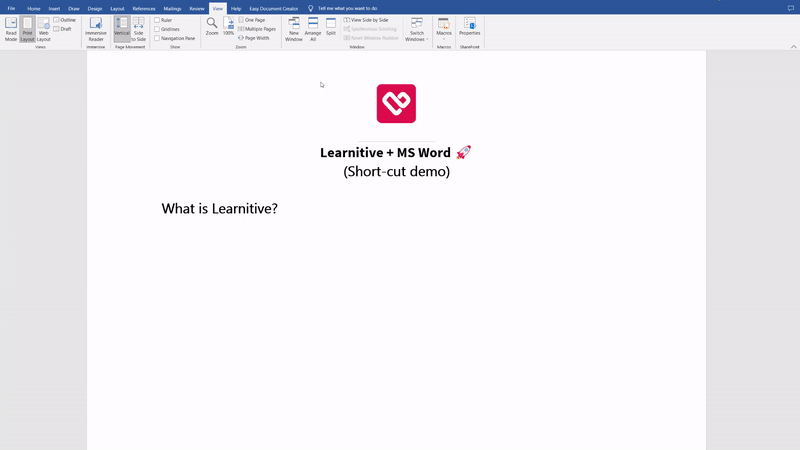Click the 'What is Learnitive?' heading
800x450 pixels.
(219, 209)
